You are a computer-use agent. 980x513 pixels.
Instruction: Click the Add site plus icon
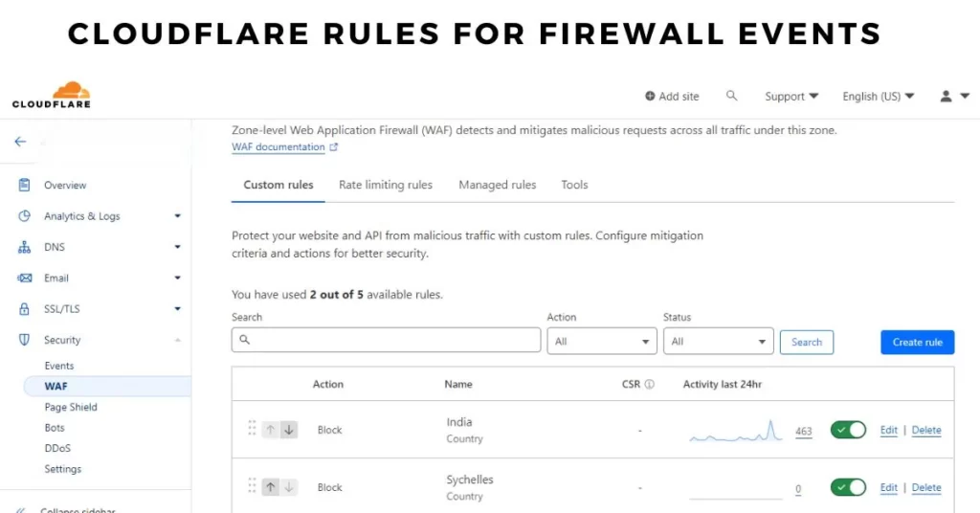pos(650,97)
